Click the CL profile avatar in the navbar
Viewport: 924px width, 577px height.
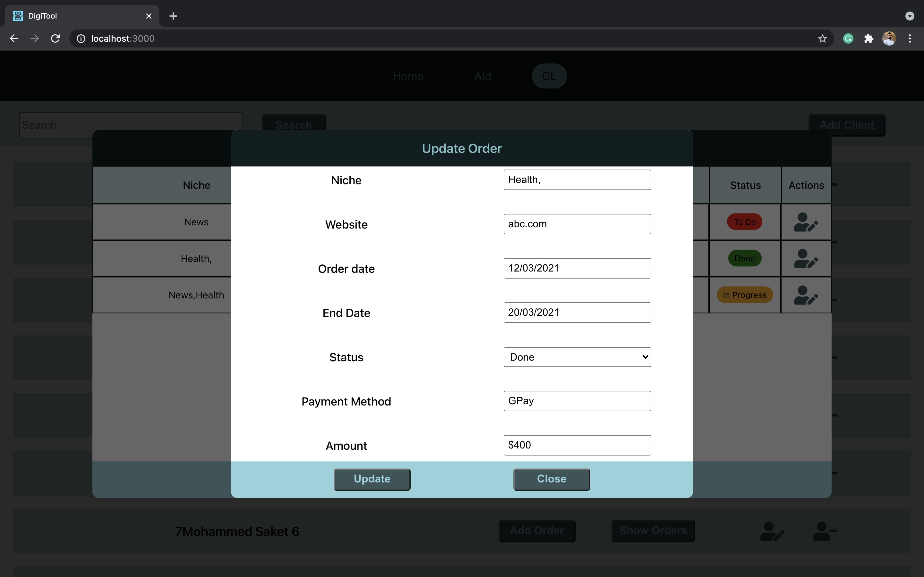coord(549,76)
